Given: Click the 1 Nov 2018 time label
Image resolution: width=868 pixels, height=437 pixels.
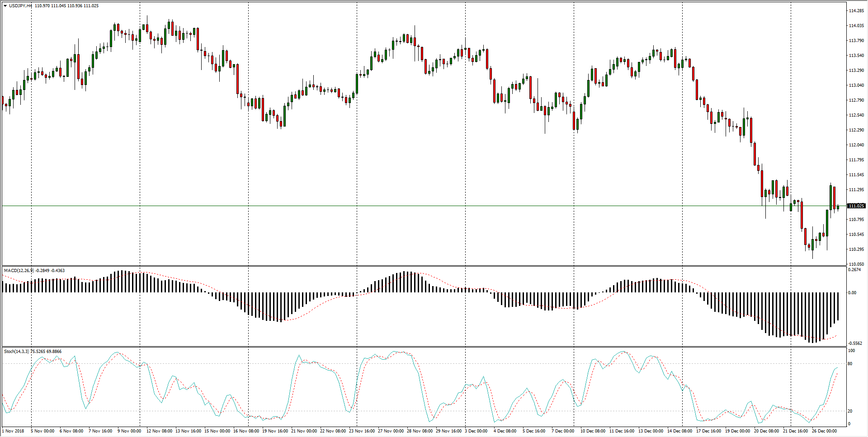Looking at the screenshot, I should click(14, 431).
